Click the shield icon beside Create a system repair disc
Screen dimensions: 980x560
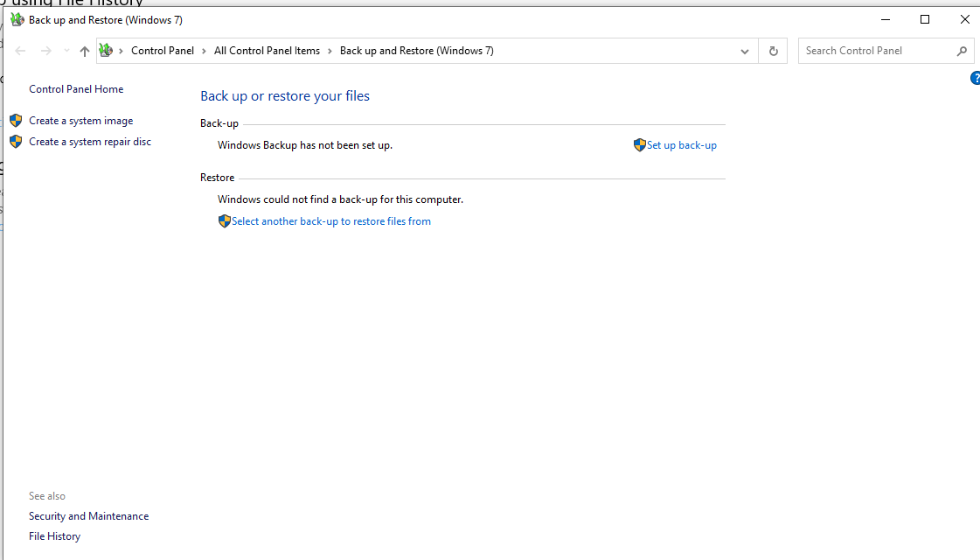tap(16, 142)
